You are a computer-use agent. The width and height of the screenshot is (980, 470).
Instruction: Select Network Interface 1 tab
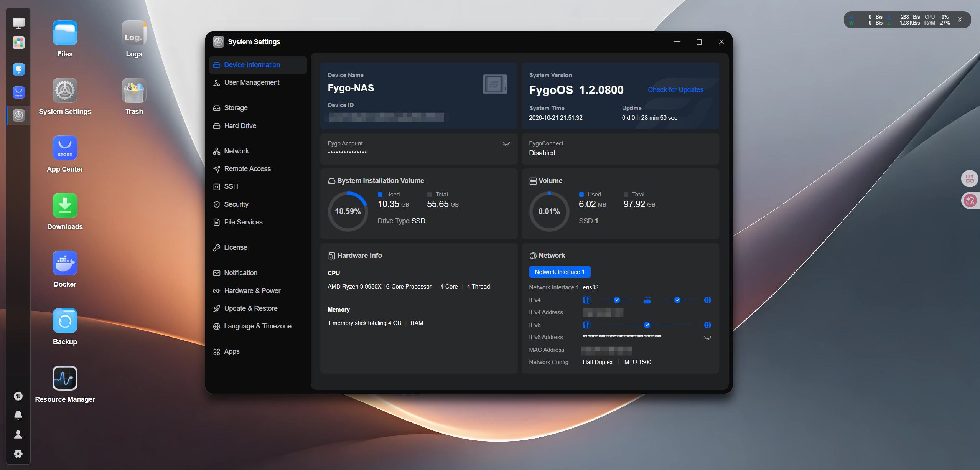[560, 272]
